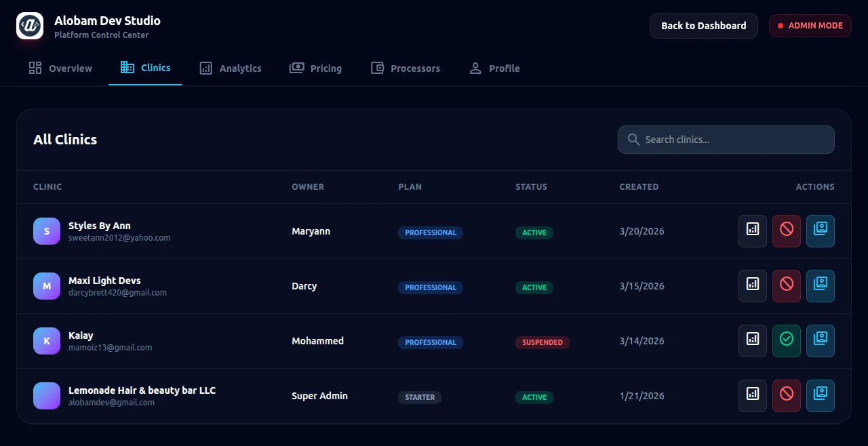Click the STATUS column header

[531, 187]
